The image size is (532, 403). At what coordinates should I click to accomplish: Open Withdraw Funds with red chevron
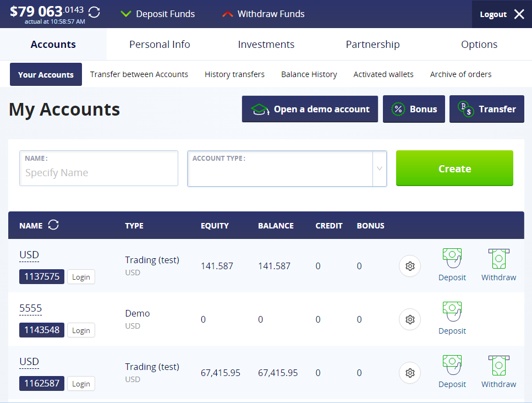[264, 14]
